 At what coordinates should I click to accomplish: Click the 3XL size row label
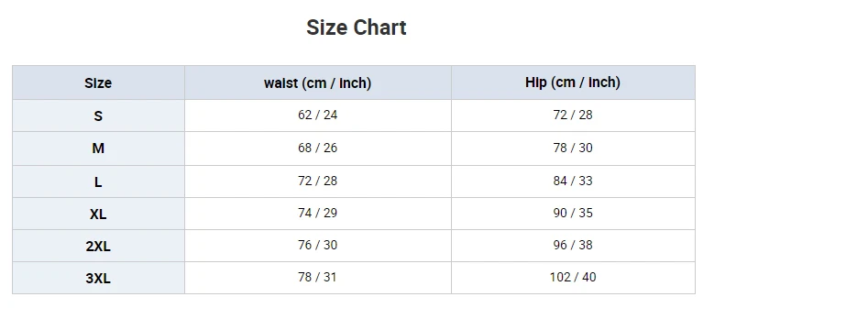(98, 279)
